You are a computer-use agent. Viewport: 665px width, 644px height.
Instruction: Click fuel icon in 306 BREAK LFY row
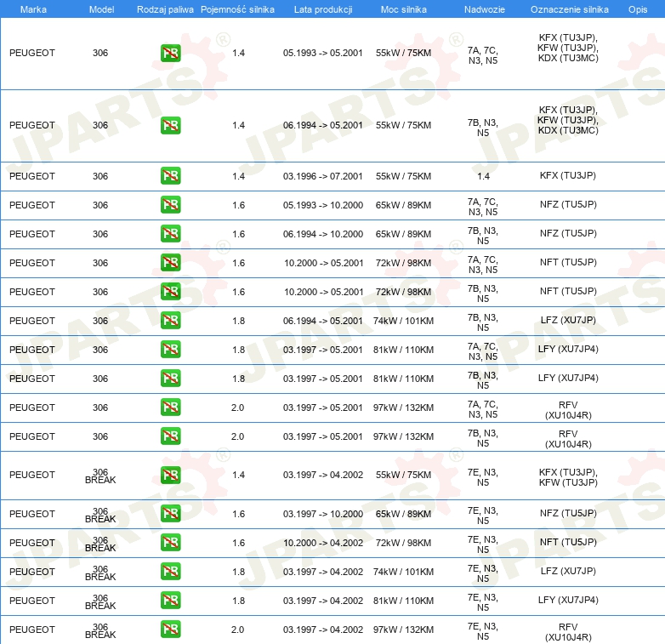[x=170, y=601]
